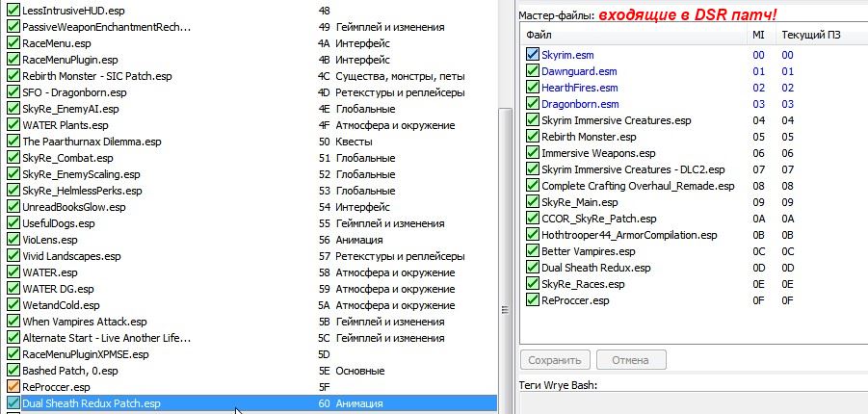868x414 pixels.
Task: Click CCOR_SkyRe_Patch.esp master entry
Action: [599, 219]
